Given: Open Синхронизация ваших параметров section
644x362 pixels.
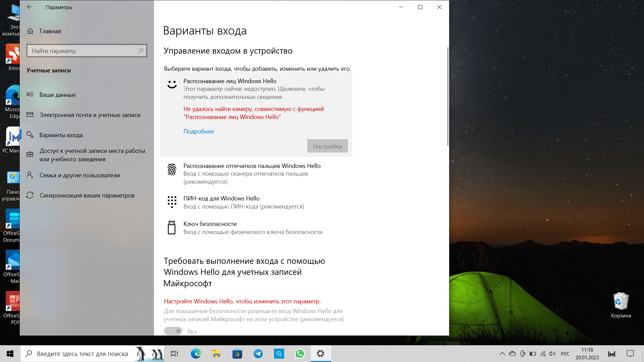Looking at the screenshot, I should [87, 195].
